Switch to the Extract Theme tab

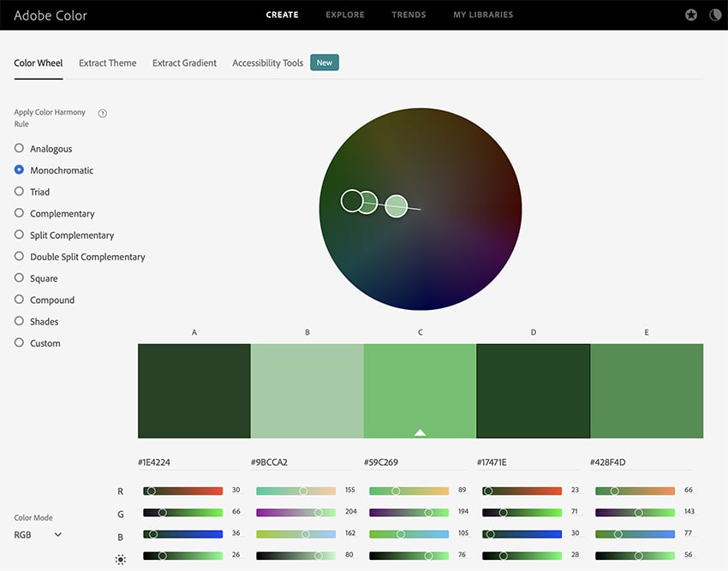[107, 63]
